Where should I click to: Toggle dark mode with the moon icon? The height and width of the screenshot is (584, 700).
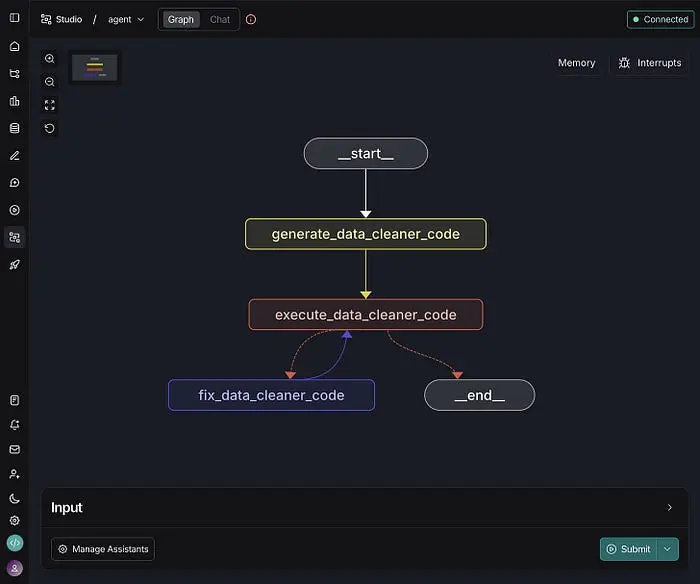14,498
